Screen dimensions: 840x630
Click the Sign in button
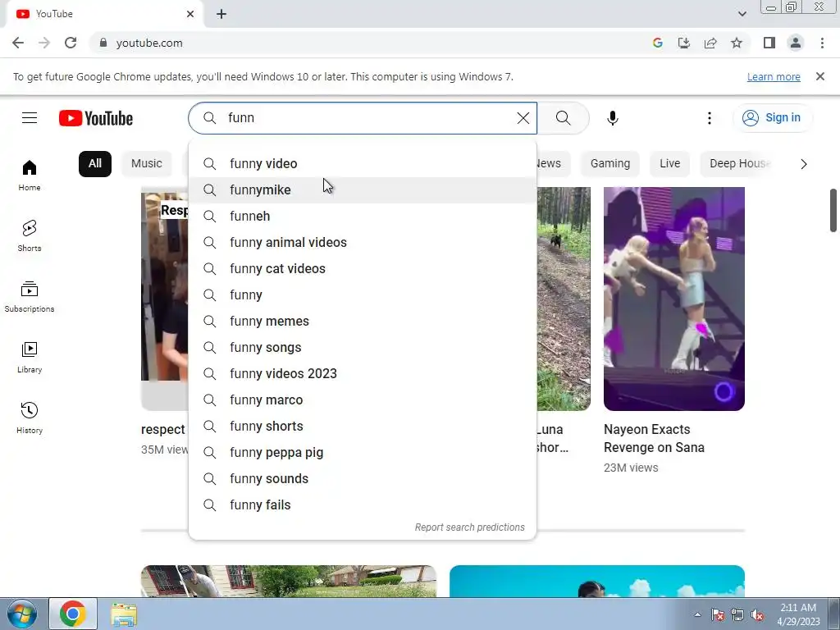[x=772, y=118]
